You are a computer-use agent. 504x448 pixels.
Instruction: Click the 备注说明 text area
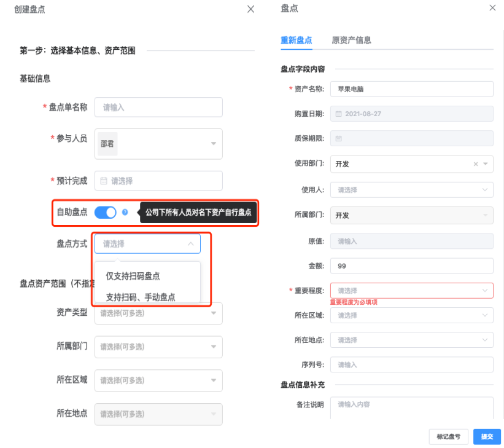411,407
